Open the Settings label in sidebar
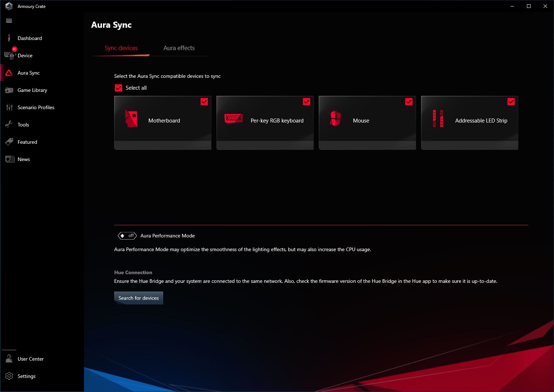The image size is (554, 392). point(27,376)
